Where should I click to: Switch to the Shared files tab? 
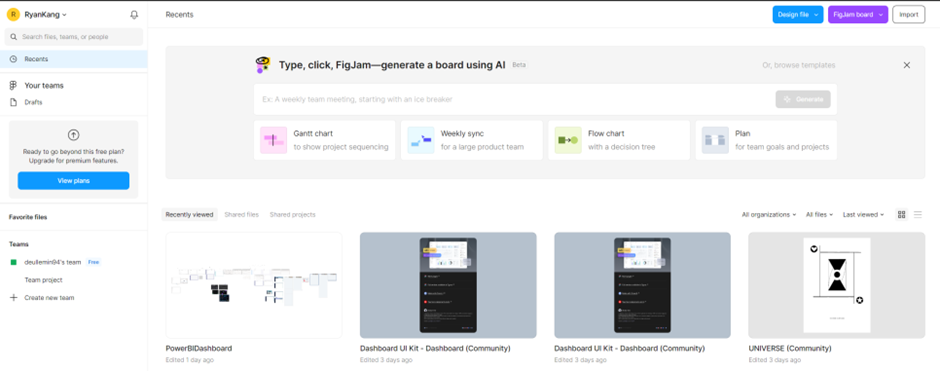click(242, 215)
